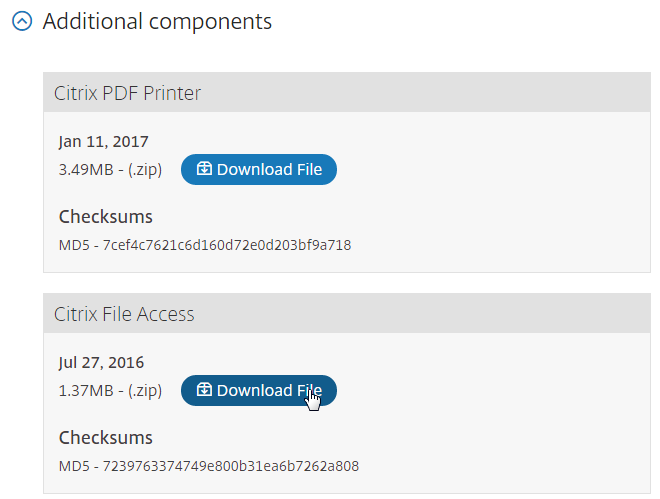Click the Jan 11, 2017 date
The width and height of the screenshot is (660, 499).
(103, 141)
